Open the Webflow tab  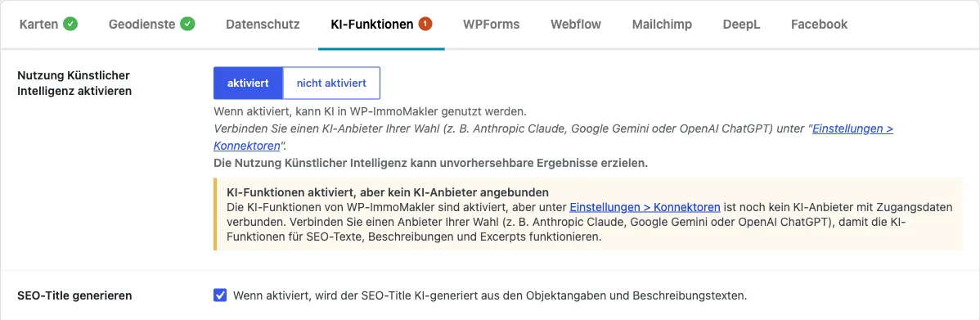[x=576, y=25]
